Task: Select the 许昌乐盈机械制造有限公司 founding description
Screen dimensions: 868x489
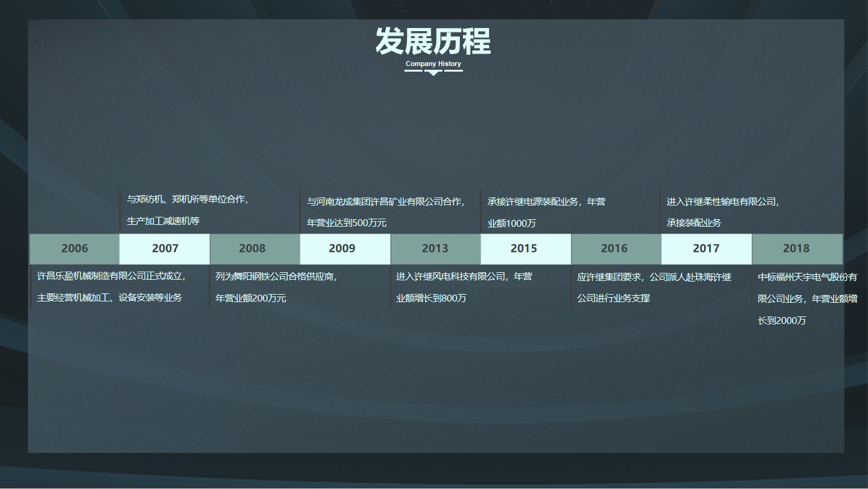Action: [x=111, y=287]
